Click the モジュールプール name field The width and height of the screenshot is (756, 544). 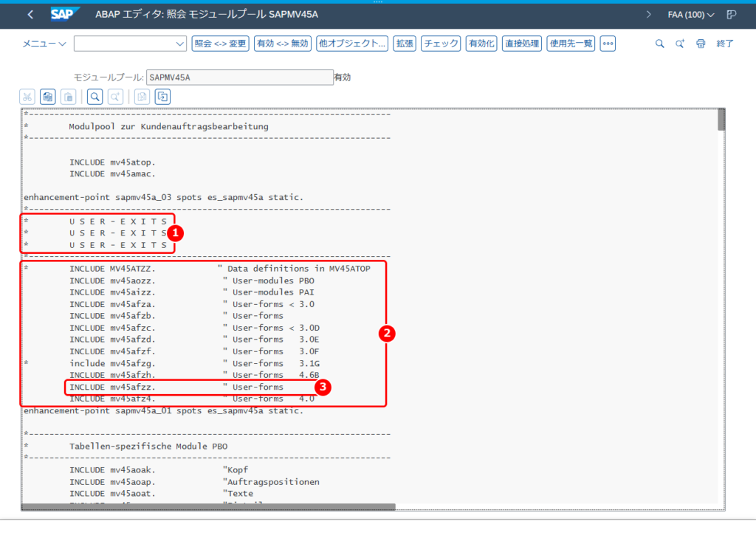240,78
